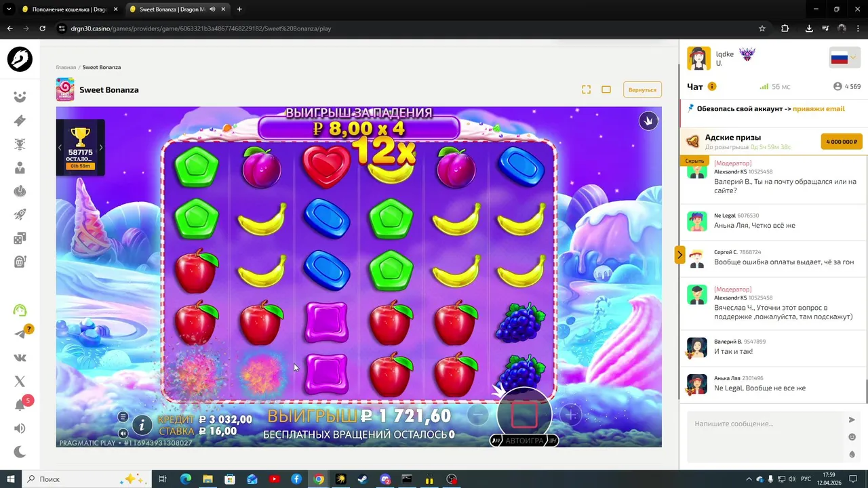Switch to Пополнение кошелька browser tab
Viewport: 868px width, 488px height.
(x=70, y=9)
